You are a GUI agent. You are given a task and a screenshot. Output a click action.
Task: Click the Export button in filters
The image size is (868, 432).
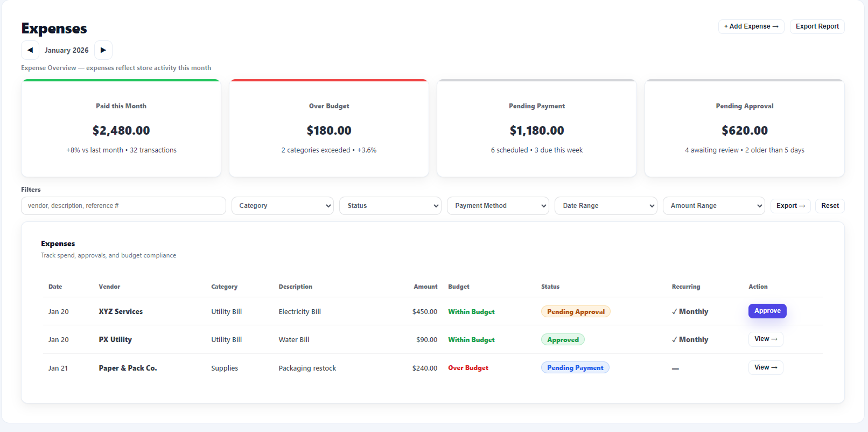790,206
